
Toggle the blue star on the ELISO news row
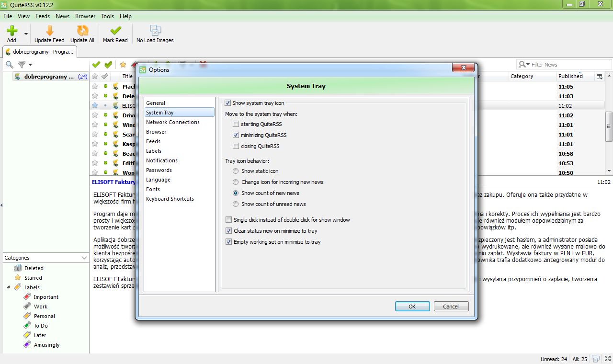pyautogui.click(x=95, y=105)
